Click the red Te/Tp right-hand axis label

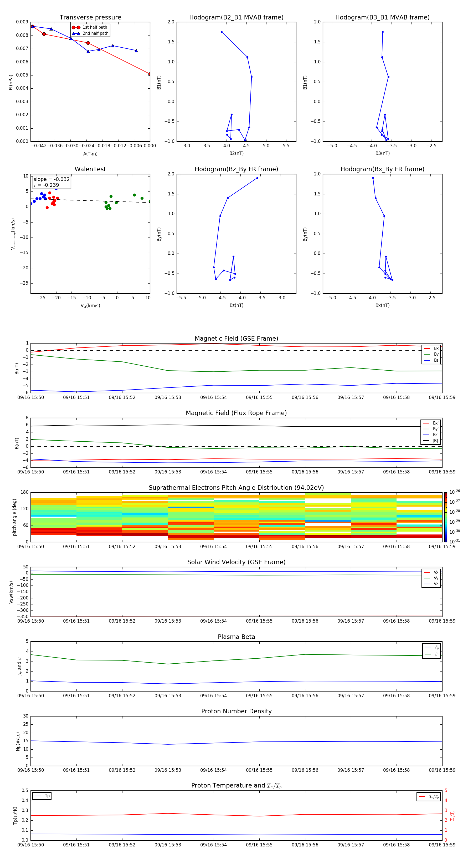pyautogui.click(x=453, y=816)
